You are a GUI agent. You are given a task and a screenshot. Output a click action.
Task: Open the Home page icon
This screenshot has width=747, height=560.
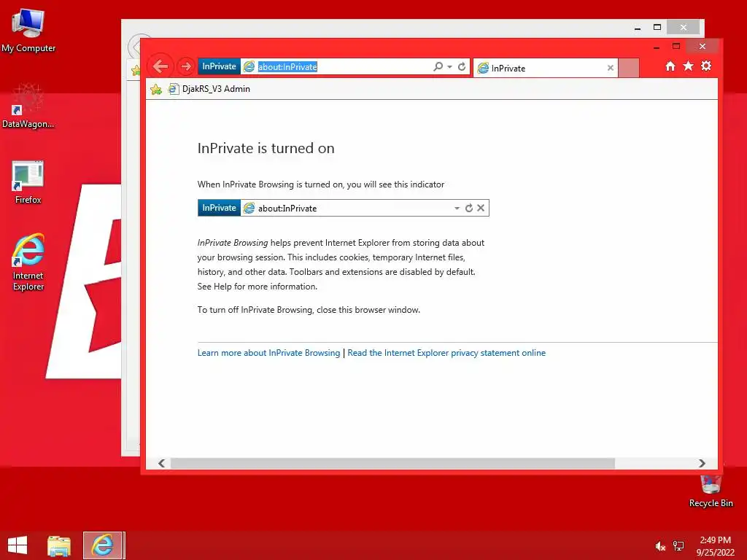[670, 66]
